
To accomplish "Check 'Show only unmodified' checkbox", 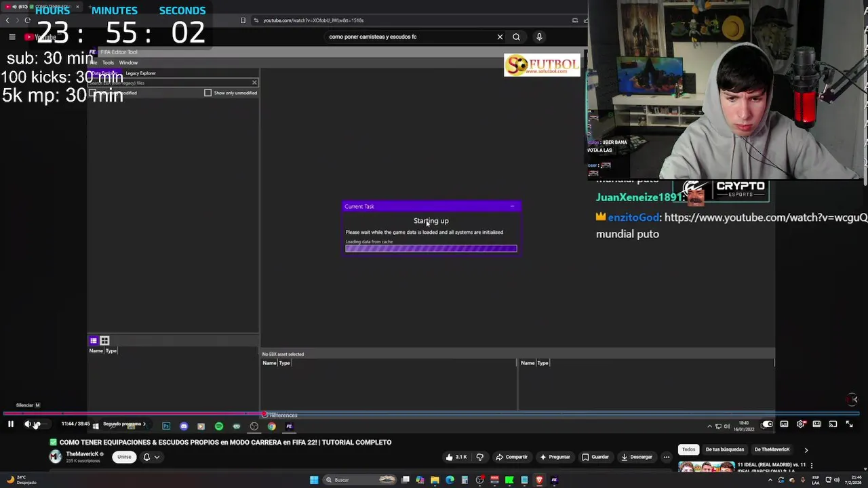I will [208, 93].
